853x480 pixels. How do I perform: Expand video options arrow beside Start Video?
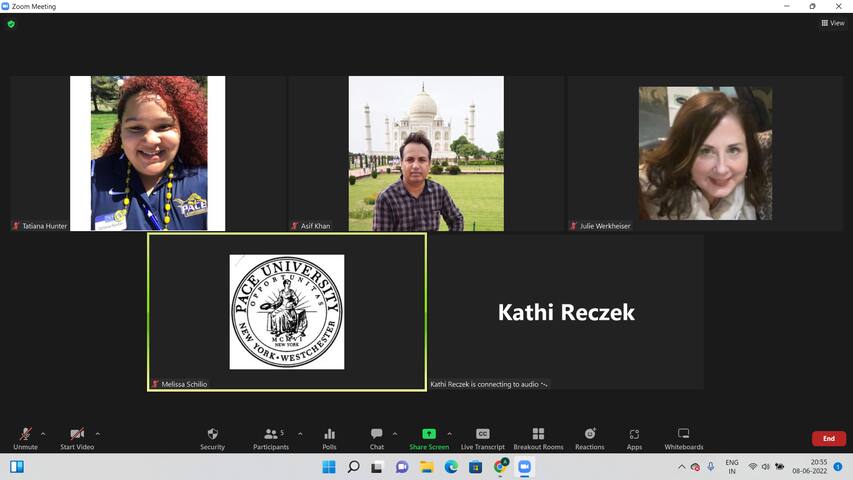[97, 434]
